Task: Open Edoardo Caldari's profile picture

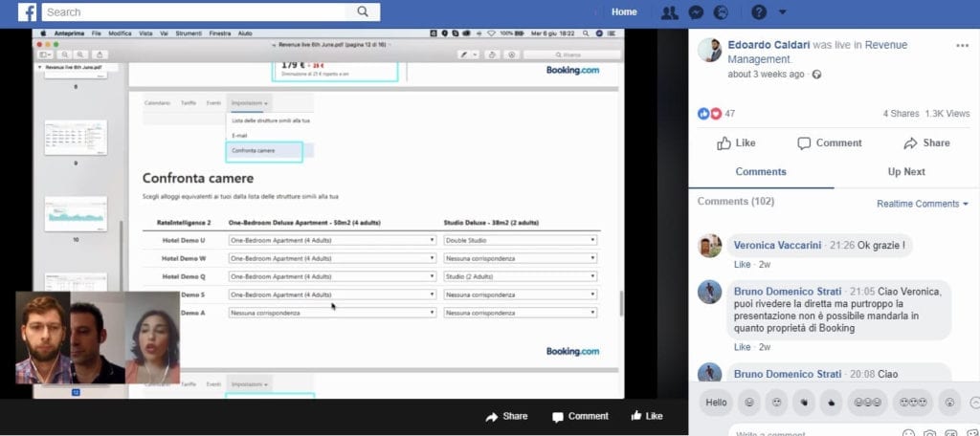Action: click(709, 50)
